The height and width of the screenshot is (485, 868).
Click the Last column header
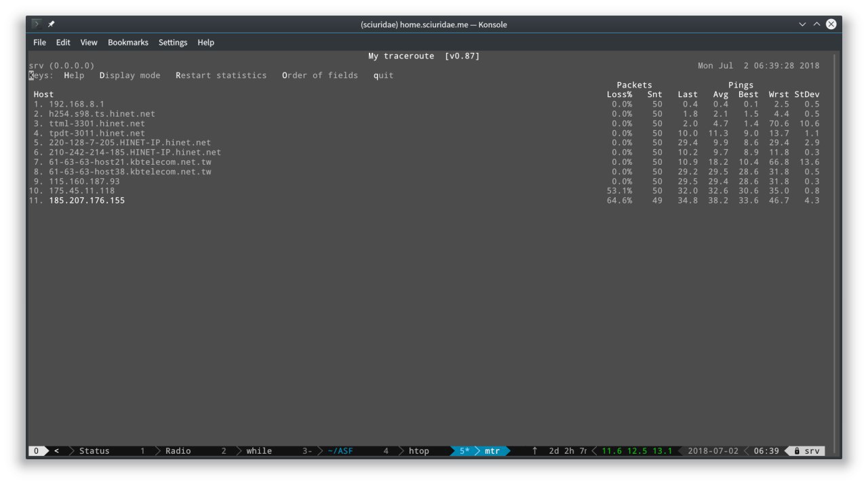688,94
